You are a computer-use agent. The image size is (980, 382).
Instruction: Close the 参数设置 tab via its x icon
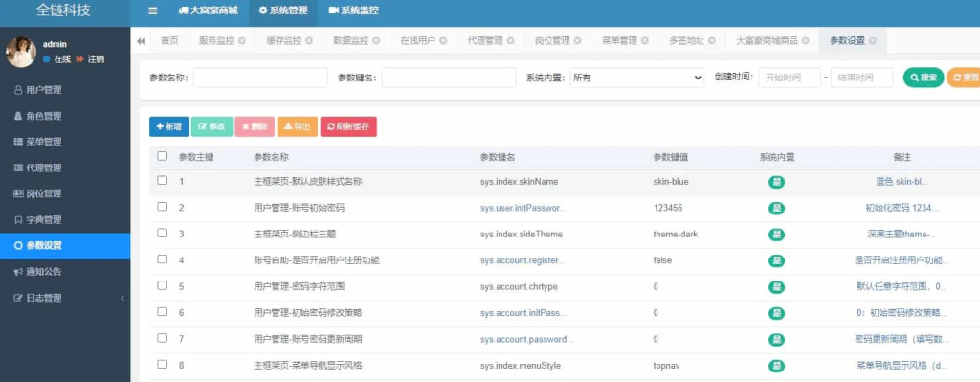873,40
